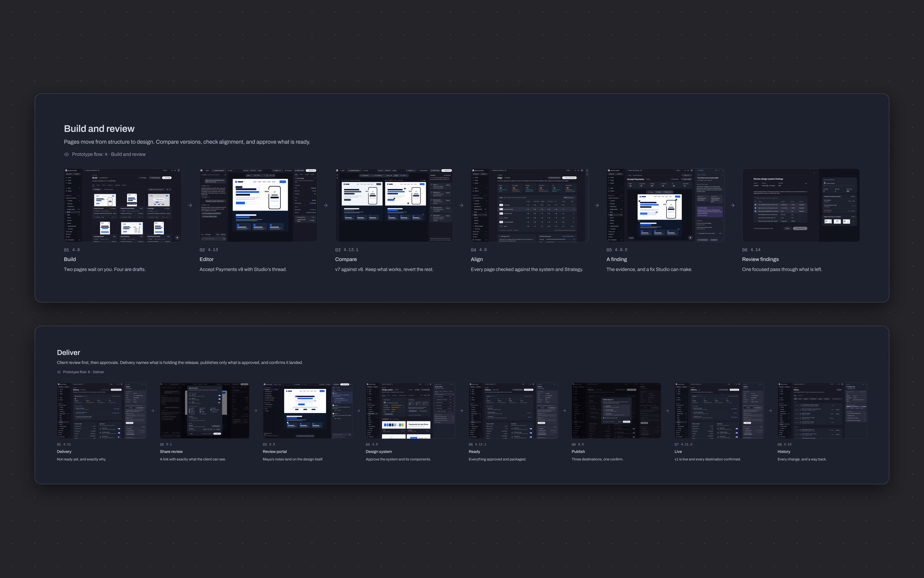Open the Compare 4.13.1 screen thumbnail
924x578 pixels.
[x=394, y=205]
